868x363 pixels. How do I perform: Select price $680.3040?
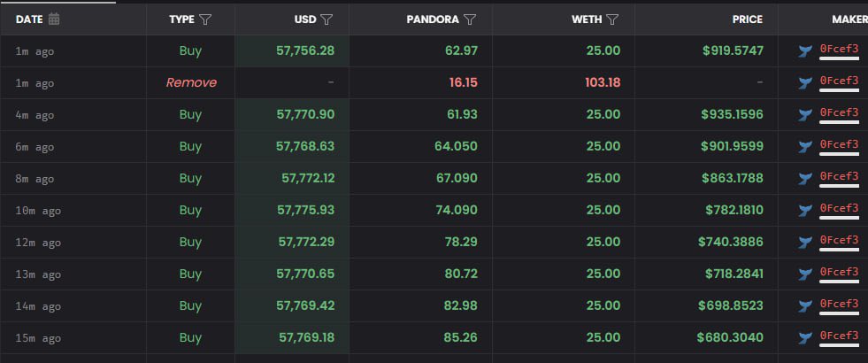coord(731,338)
